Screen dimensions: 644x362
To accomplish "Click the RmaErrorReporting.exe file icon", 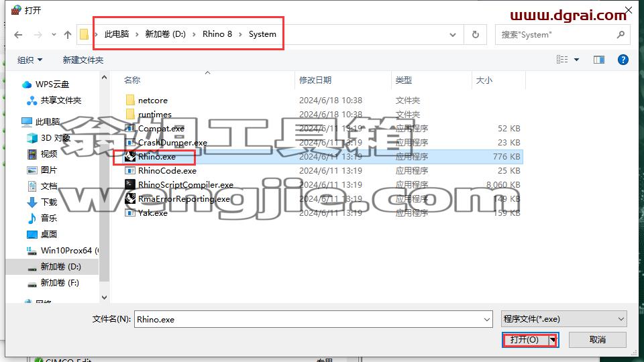I will click(130, 198).
